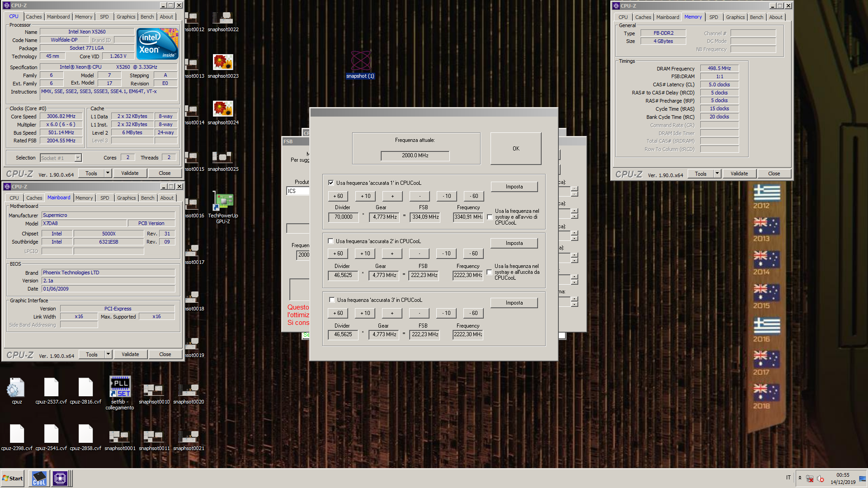Open cpuz-2816.cvf file icon
This screenshot has width=868, height=488.
85,391
